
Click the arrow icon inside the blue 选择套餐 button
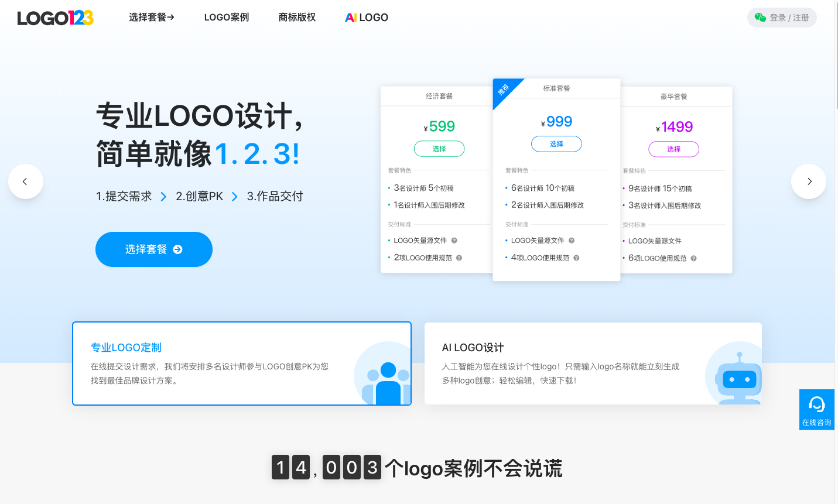click(179, 249)
